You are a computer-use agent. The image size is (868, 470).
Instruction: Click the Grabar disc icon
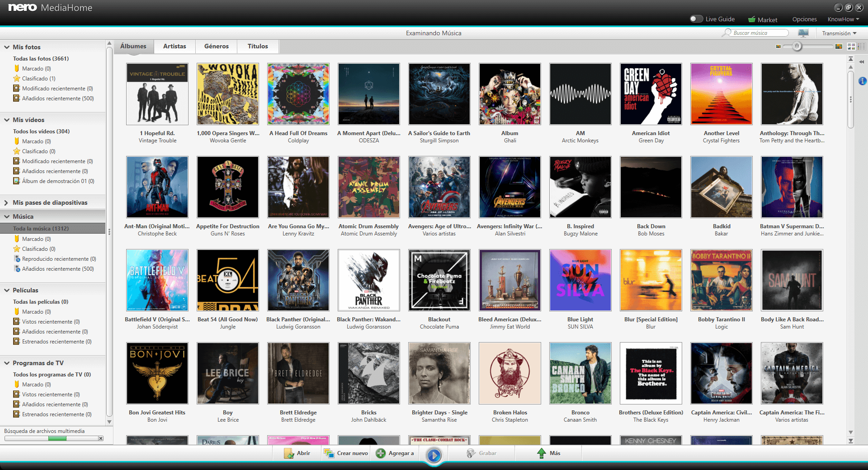pos(471,453)
